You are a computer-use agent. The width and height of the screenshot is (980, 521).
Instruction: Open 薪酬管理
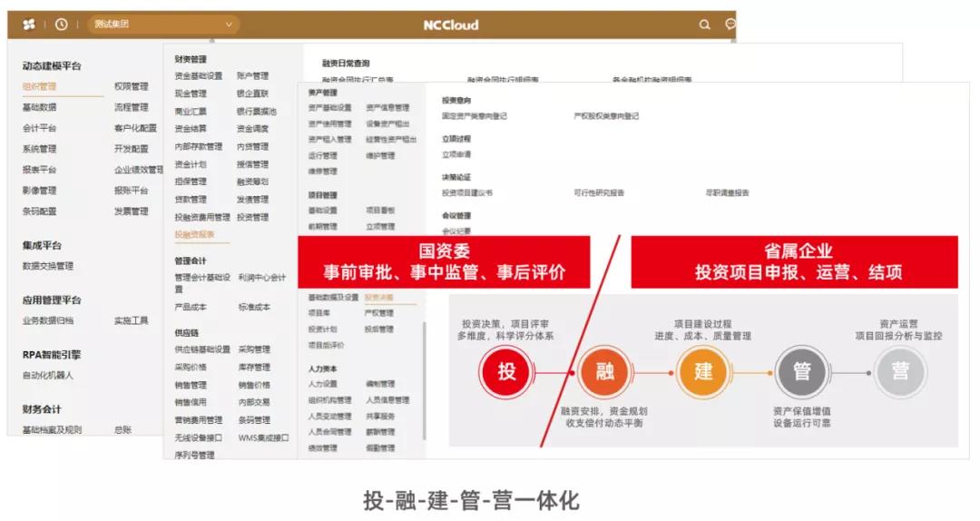pyautogui.click(x=380, y=431)
